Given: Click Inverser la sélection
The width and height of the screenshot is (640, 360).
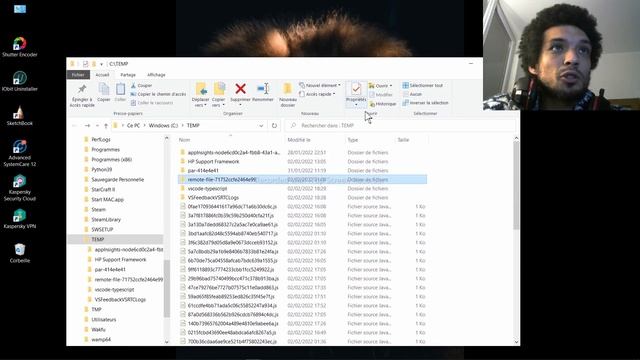Looking at the screenshot, I should 425,103.
